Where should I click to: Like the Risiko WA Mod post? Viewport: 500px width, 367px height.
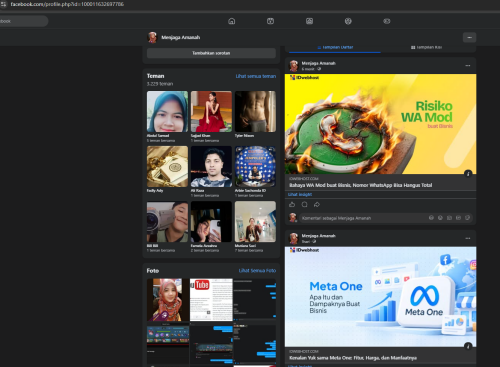point(292,205)
